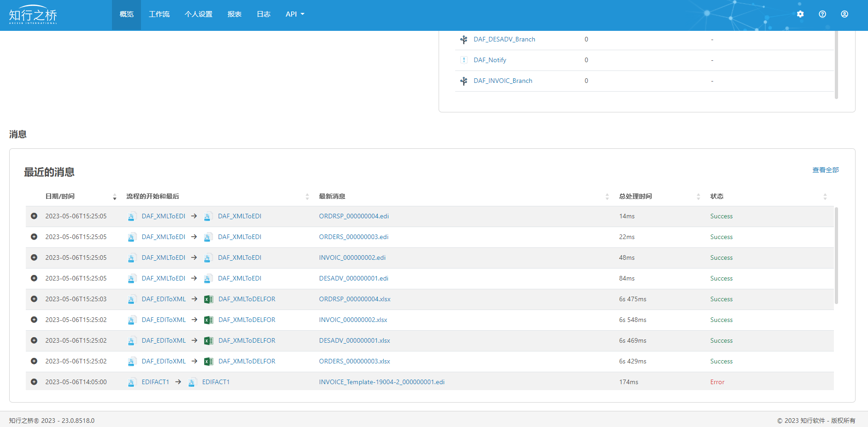The image size is (868, 427).
Task: Expand the INVOIC_000000002.edi message row
Action: pyautogui.click(x=34, y=257)
